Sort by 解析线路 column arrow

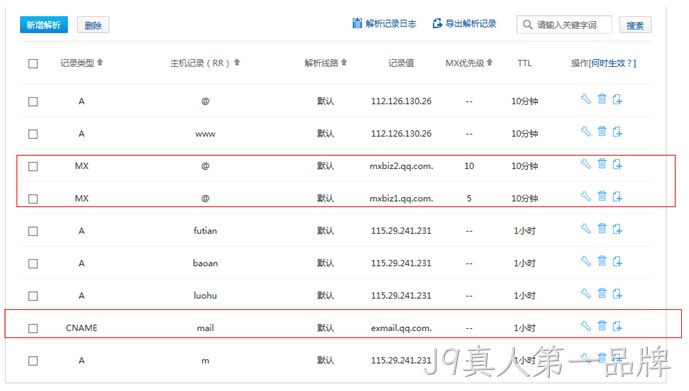tap(344, 62)
